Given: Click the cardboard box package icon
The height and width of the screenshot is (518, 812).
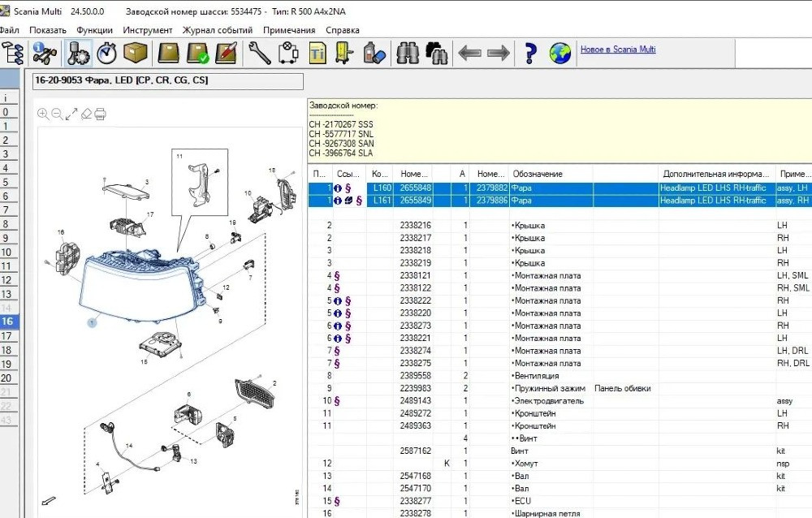Looking at the screenshot, I should coord(135,53).
